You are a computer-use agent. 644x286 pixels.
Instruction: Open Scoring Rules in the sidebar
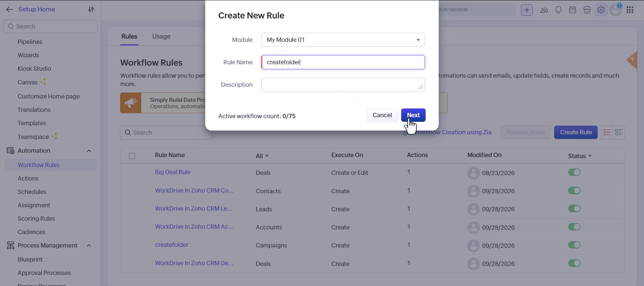tap(36, 219)
